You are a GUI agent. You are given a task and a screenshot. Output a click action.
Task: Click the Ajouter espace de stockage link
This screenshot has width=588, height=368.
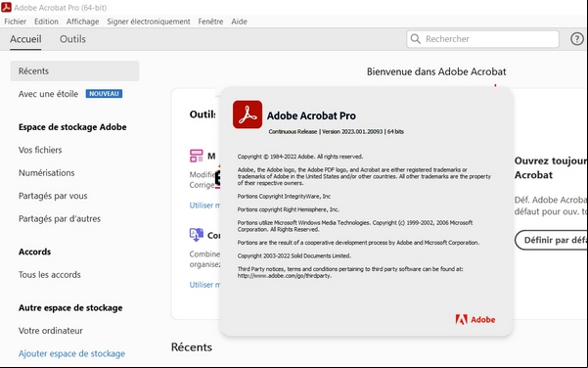click(x=71, y=353)
